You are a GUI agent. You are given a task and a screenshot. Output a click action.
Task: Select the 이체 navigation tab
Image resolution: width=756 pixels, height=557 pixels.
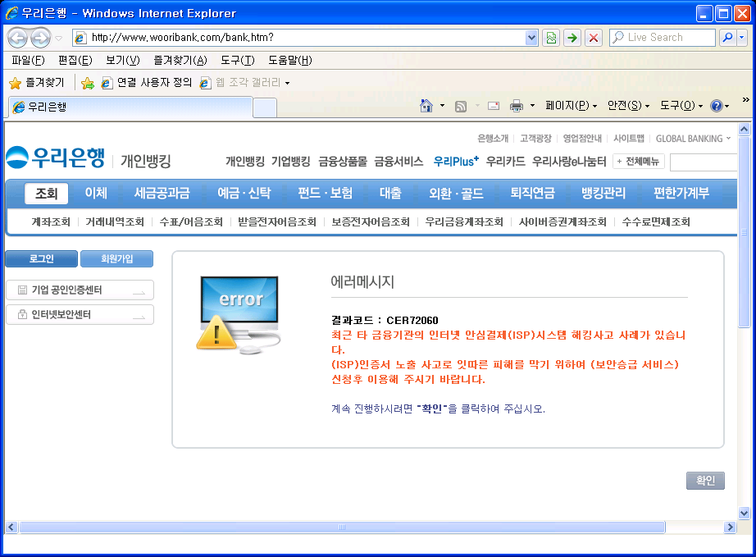(x=96, y=194)
